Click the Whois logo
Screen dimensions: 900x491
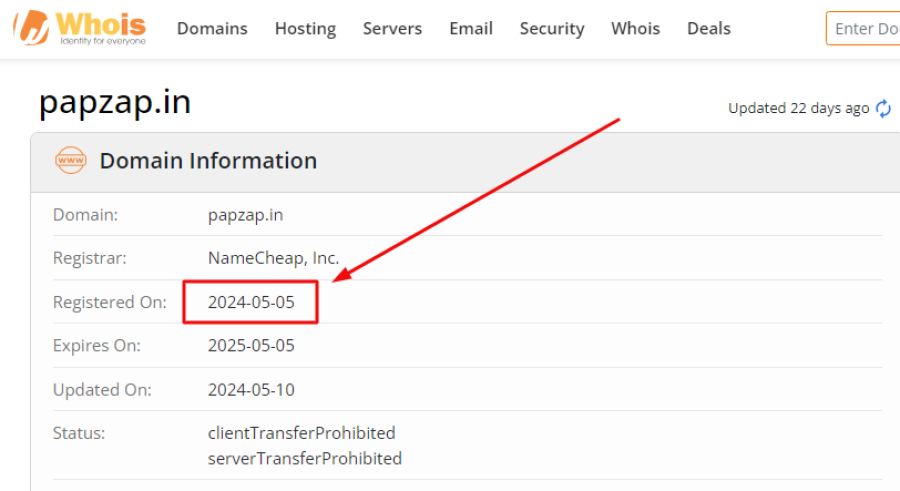pos(80,28)
